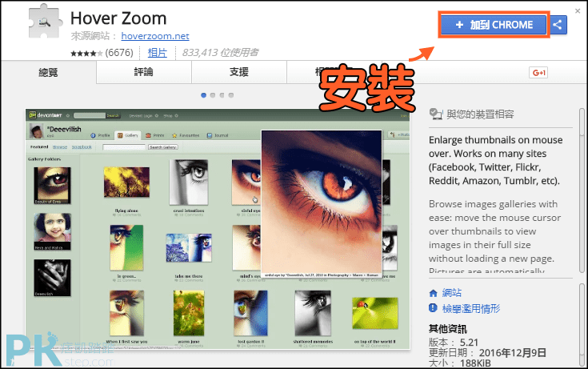Click the exclamation icon beside 檢舉濫用情形

pyautogui.click(x=433, y=308)
